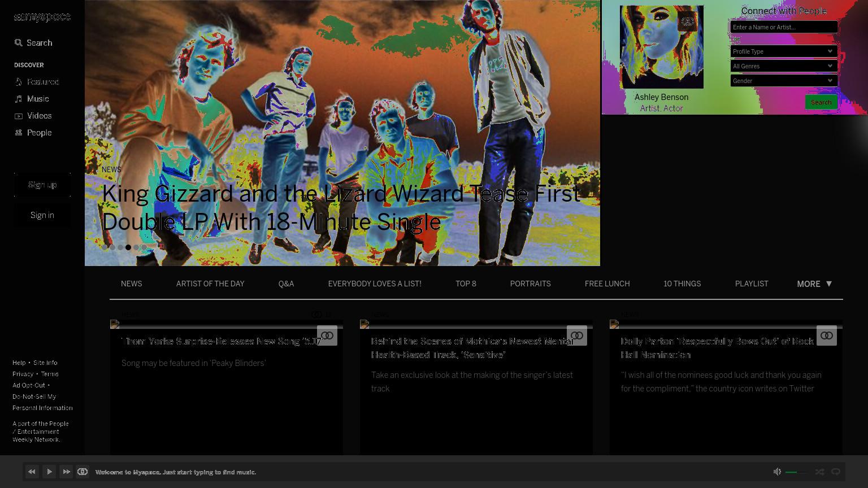Image resolution: width=868 pixels, height=488 pixels.
Task: Click the Ad Opt-Out footer link
Action: coord(29,385)
